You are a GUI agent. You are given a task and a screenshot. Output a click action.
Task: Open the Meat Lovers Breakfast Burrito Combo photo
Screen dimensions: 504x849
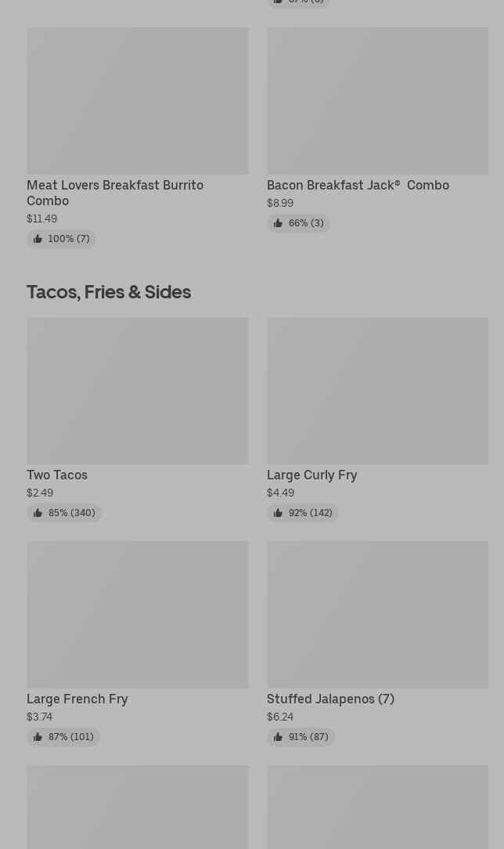coord(137,101)
